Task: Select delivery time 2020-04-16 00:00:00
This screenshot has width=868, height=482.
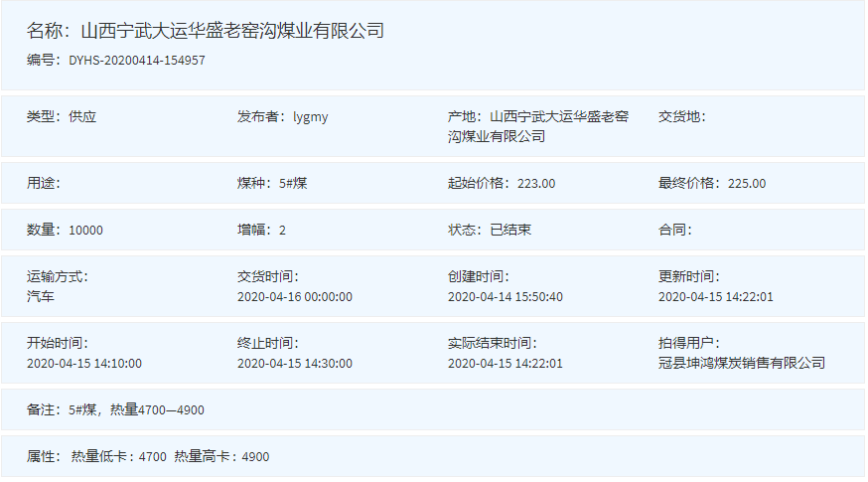Action: tap(295, 297)
